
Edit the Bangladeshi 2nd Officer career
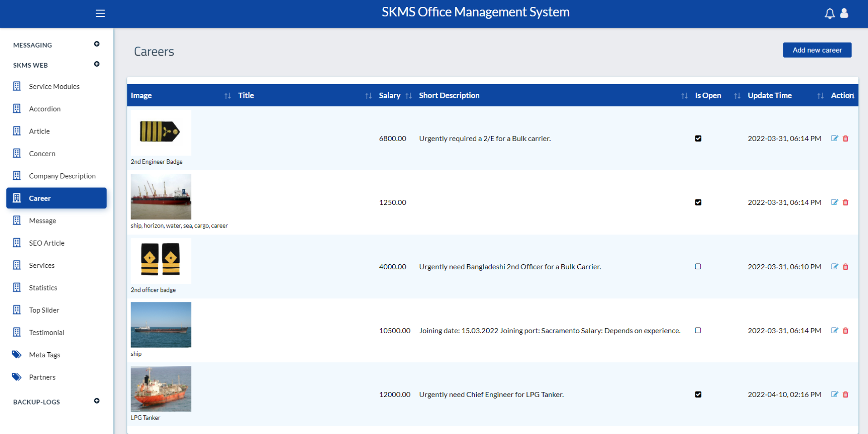pyautogui.click(x=834, y=266)
